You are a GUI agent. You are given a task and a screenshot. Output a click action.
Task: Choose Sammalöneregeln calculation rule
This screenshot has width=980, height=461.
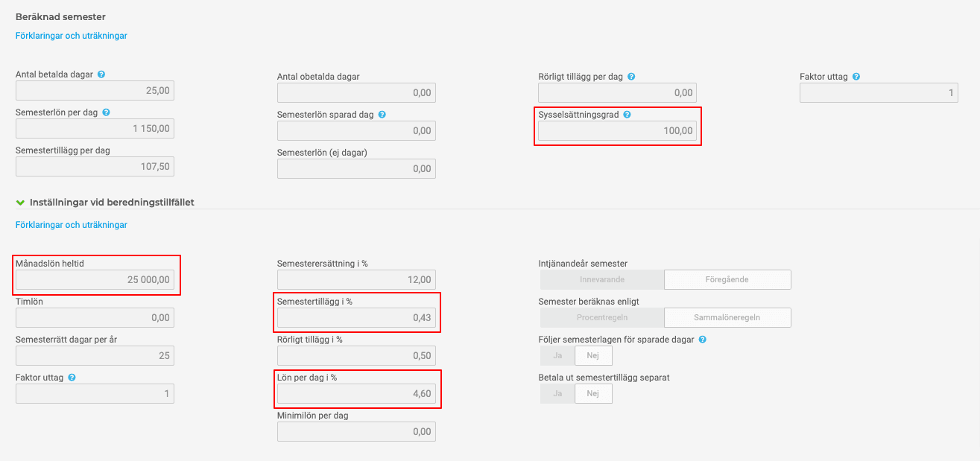(727, 317)
